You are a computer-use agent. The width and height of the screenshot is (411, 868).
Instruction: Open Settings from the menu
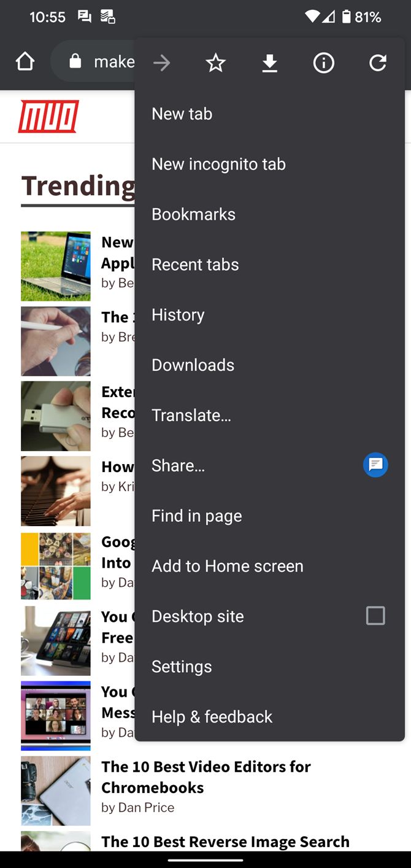point(182,666)
